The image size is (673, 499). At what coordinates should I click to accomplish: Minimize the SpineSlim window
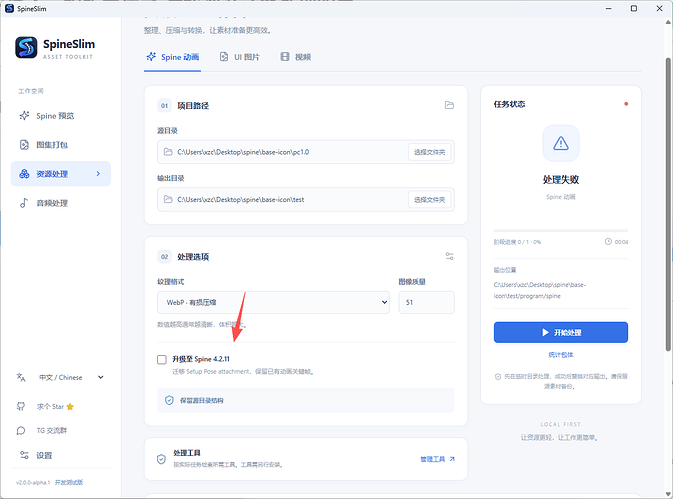608,9
